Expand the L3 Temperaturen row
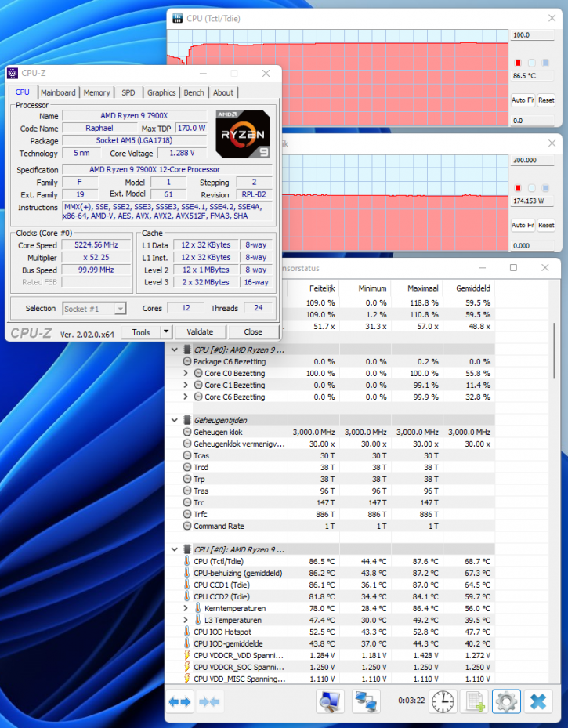 coord(186,620)
